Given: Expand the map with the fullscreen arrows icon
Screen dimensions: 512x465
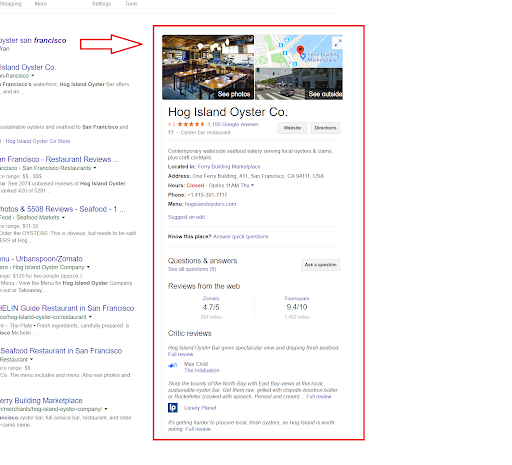Looking at the screenshot, I should tap(338, 43).
